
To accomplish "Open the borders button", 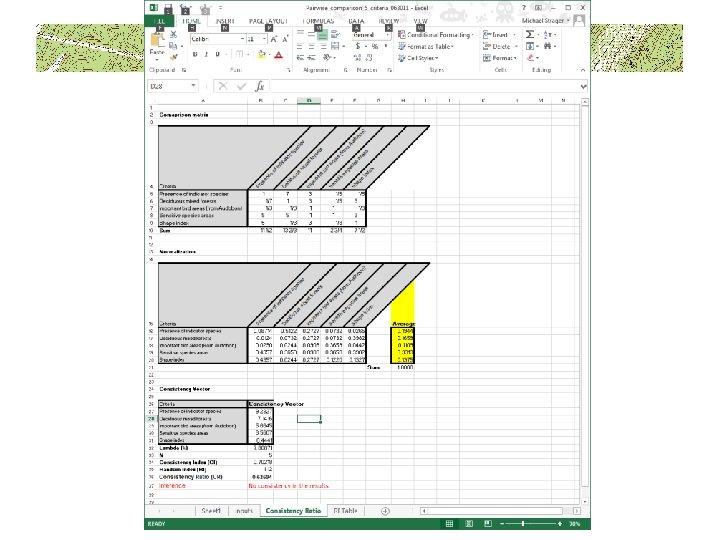I will pyautogui.click(x=239, y=55).
